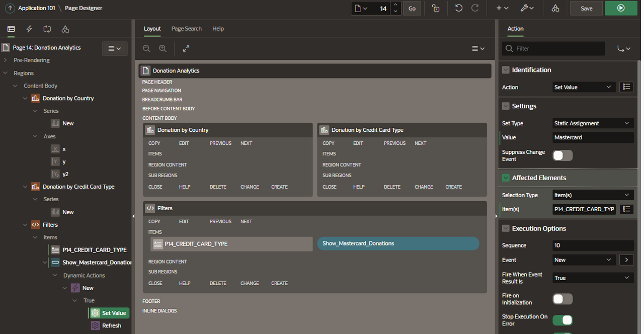This screenshot has width=644, height=334.
Task: Select the Refresh action tree node
Action: (106, 325)
